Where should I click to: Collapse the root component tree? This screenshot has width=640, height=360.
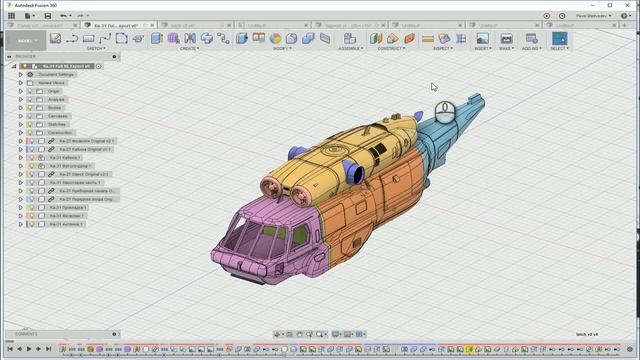[x=14, y=66]
